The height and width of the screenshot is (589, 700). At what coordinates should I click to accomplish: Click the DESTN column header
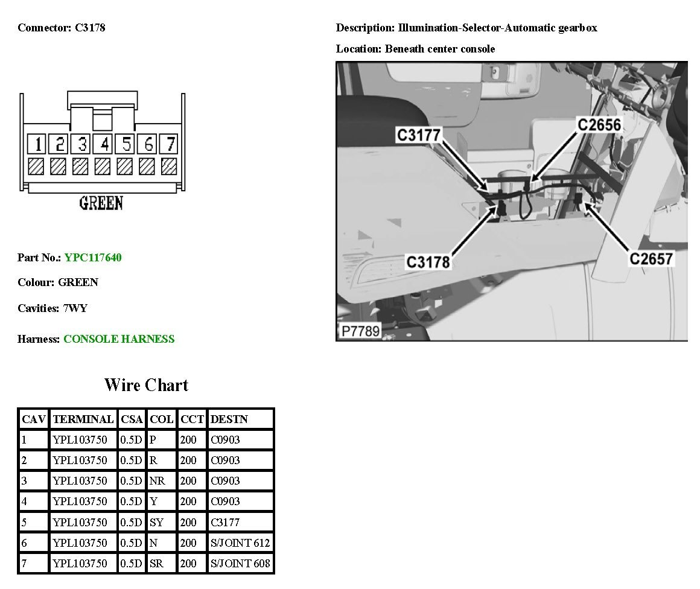click(229, 419)
